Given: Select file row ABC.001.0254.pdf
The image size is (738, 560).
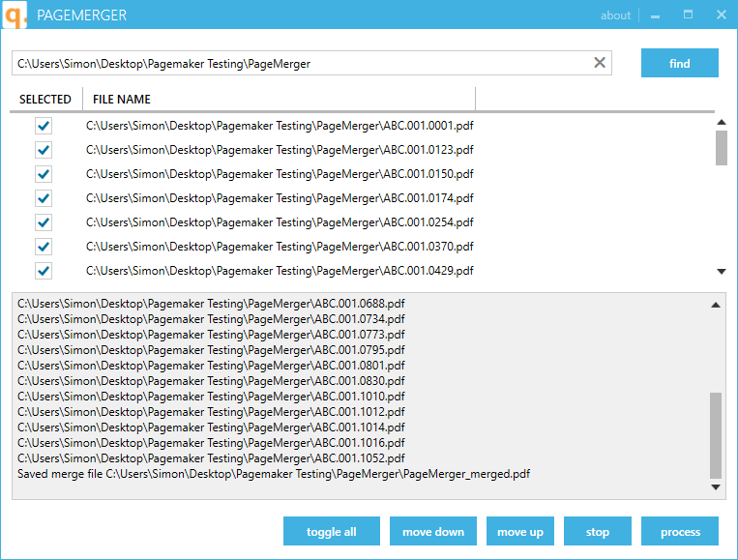Looking at the screenshot, I should [280, 222].
